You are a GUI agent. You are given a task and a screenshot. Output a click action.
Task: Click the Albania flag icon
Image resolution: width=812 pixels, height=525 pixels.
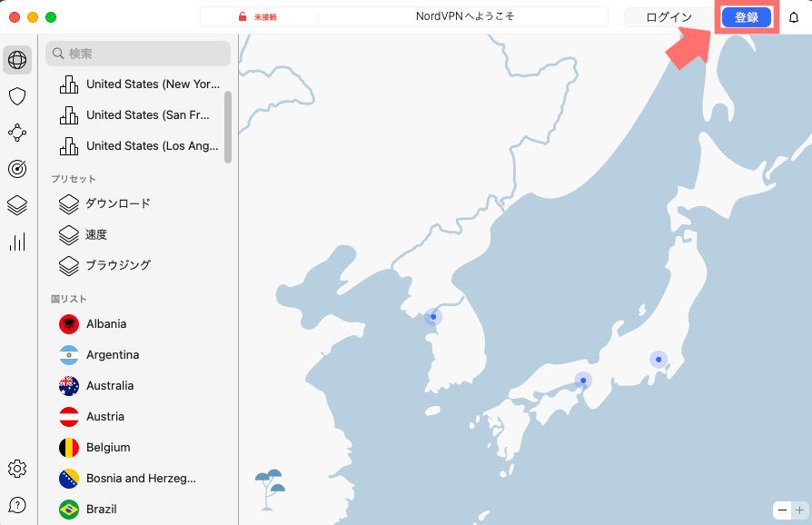tap(69, 324)
